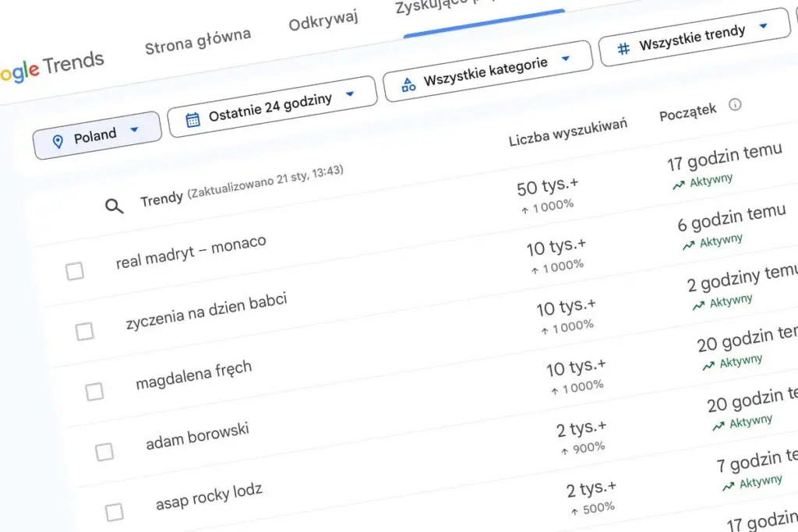The image size is (798, 532).
Task: Check the box for asap rocky lodz
Action: point(114,512)
